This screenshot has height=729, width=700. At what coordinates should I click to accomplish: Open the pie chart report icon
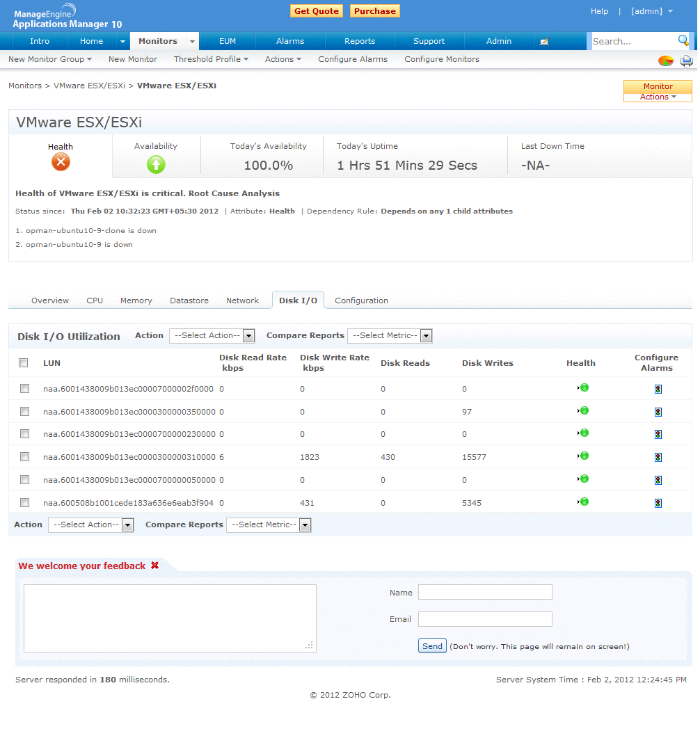point(666,61)
